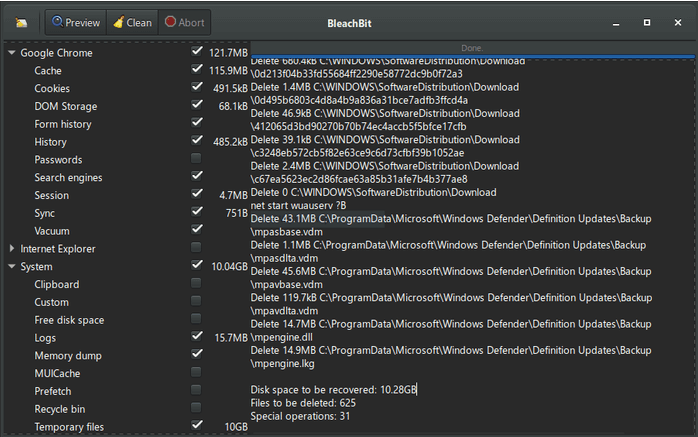The image size is (698, 437).
Task: Stop the operation with Abort button
Action: click(x=184, y=22)
